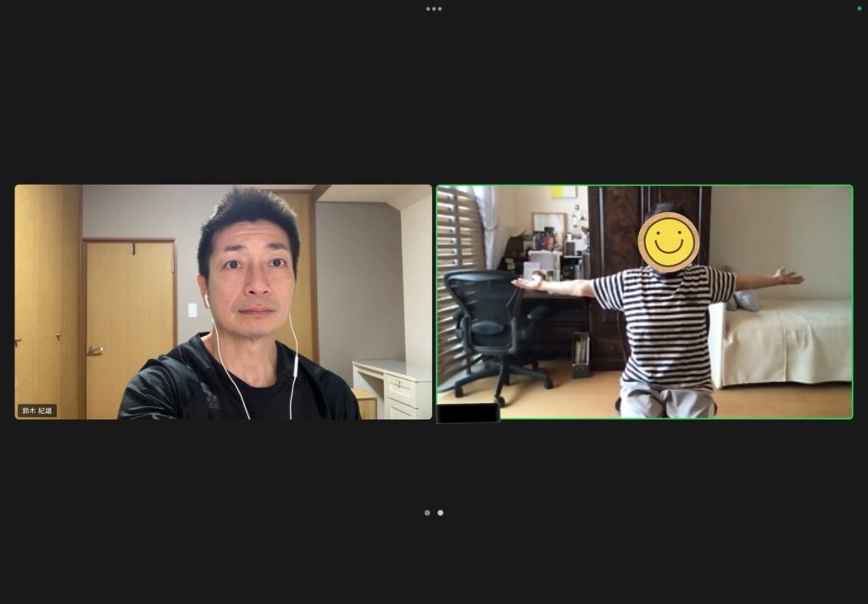Click the wall light switch in left video

192,310
